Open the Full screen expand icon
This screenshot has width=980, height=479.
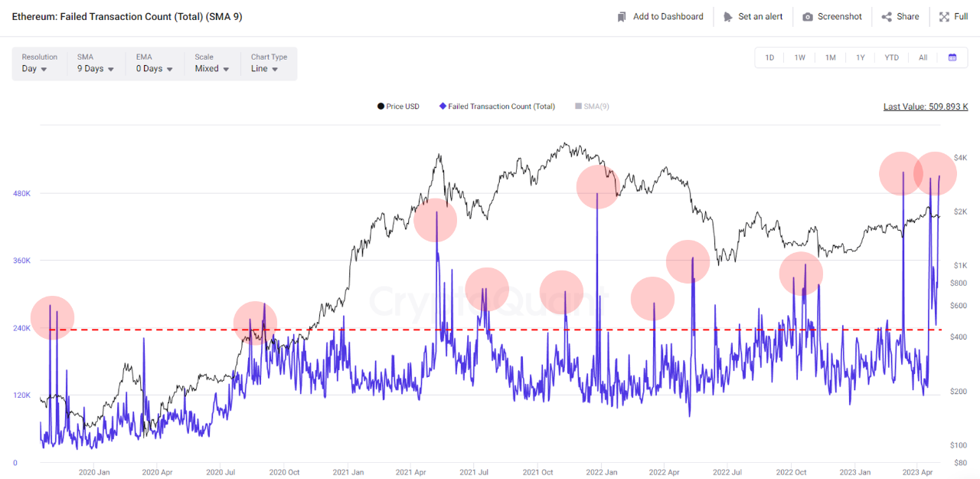point(944,17)
